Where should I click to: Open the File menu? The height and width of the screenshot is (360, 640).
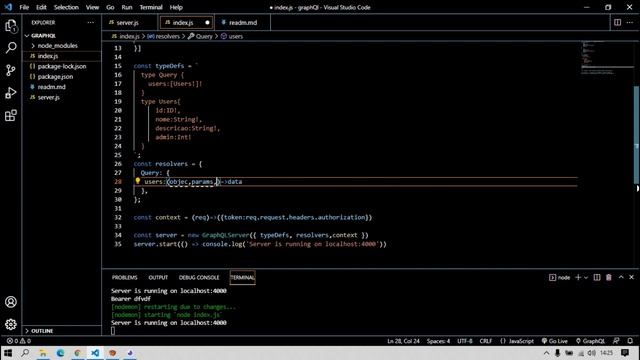point(24,7)
